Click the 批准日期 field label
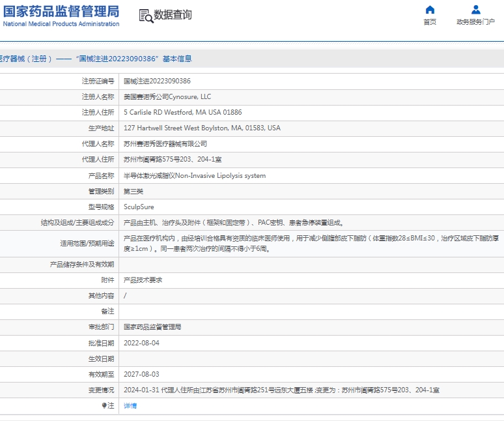 101,343
